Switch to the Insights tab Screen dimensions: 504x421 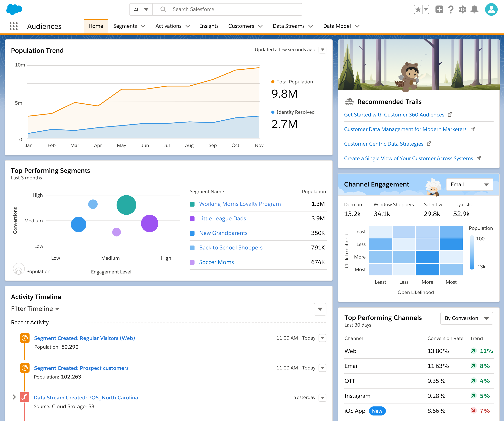click(208, 26)
